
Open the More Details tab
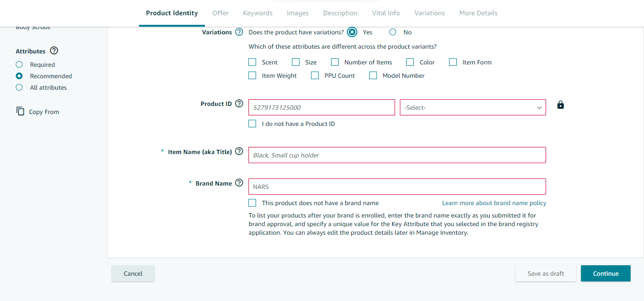(x=478, y=13)
